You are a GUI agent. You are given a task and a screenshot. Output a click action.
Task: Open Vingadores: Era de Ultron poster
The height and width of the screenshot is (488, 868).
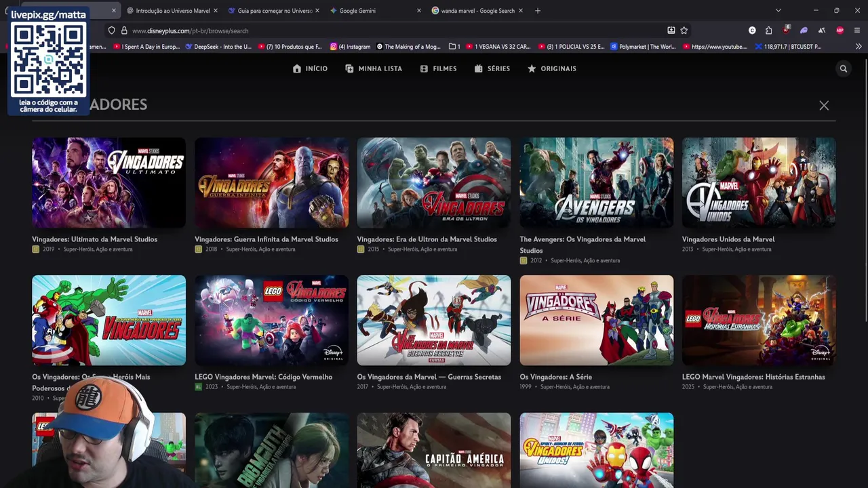[434, 183]
